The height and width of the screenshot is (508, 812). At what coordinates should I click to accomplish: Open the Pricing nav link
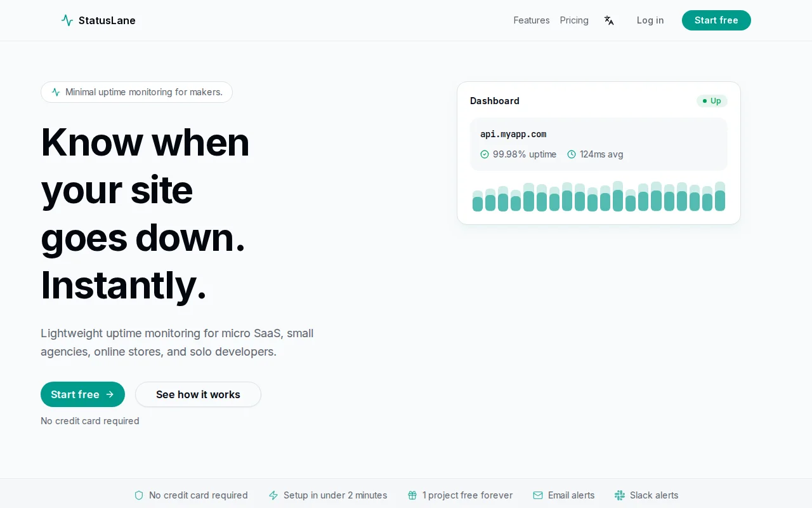point(574,20)
